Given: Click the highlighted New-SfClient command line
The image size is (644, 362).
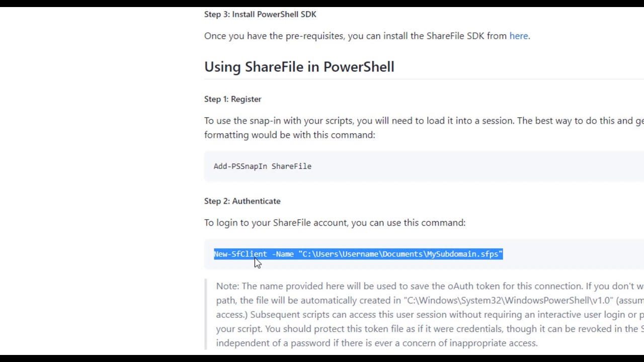Looking at the screenshot, I should (358, 254).
